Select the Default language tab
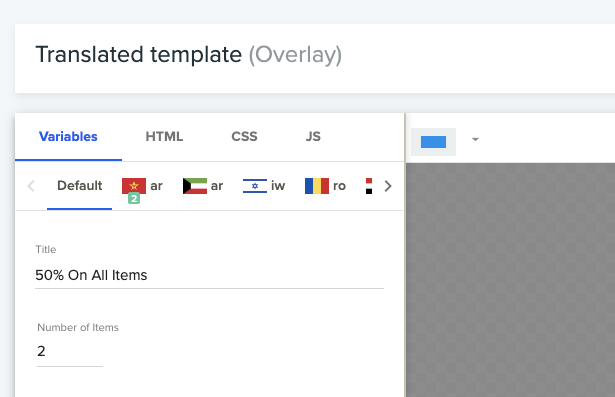Image resolution: width=615 pixels, height=397 pixels. (80, 186)
